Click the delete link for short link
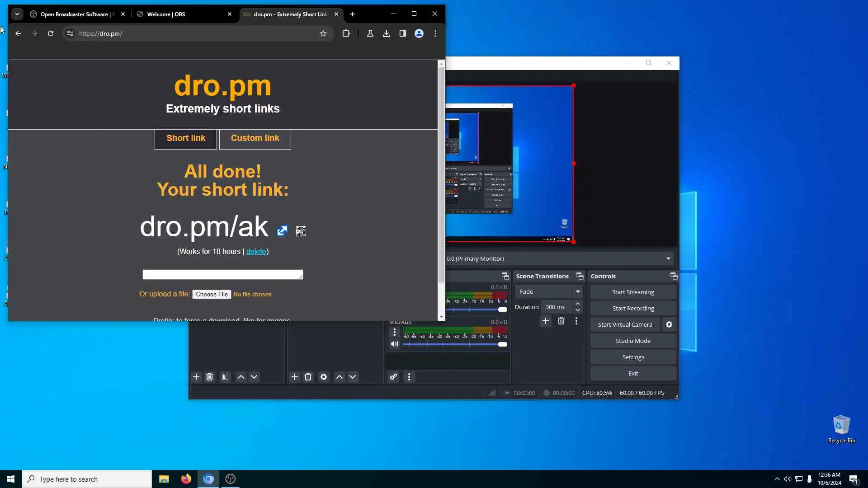This screenshot has height=488, width=868. click(256, 252)
